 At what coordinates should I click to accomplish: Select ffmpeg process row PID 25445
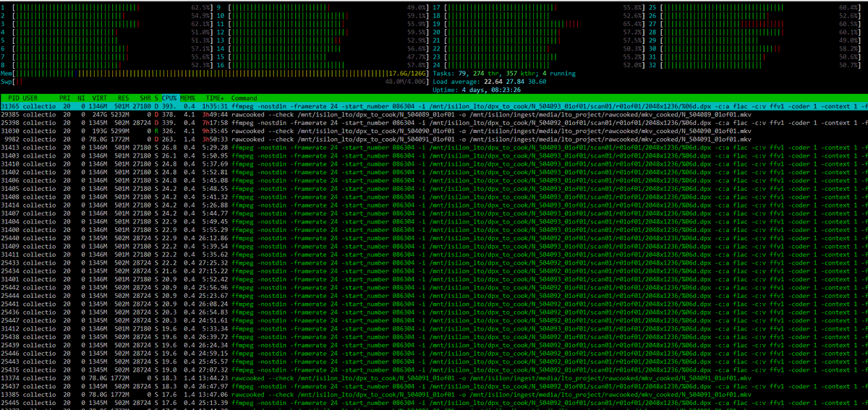pos(434,404)
